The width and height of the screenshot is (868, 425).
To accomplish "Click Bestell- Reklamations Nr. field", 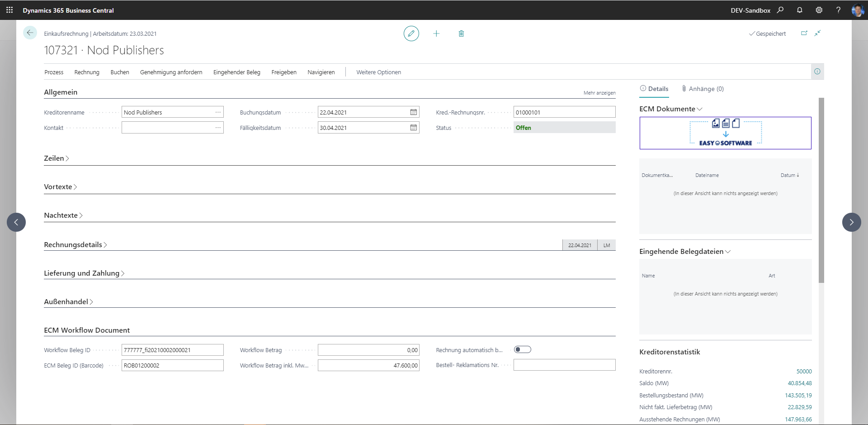I will tap(564, 365).
